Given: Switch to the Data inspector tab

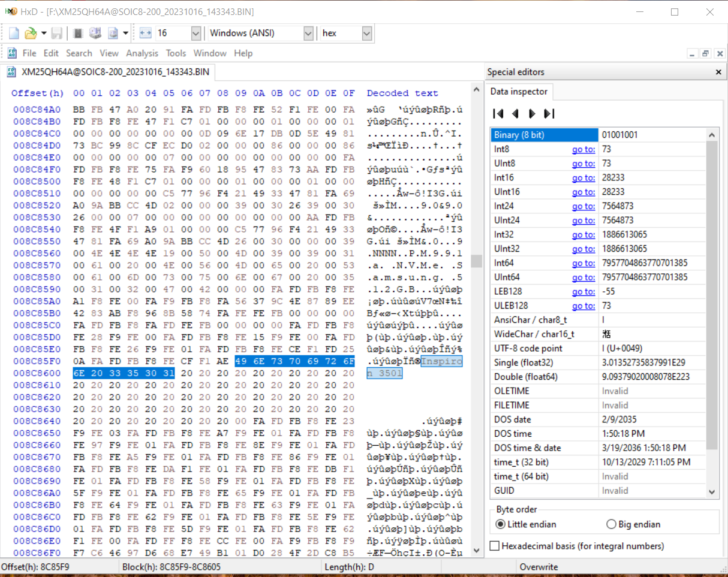Looking at the screenshot, I should tap(519, 91).
